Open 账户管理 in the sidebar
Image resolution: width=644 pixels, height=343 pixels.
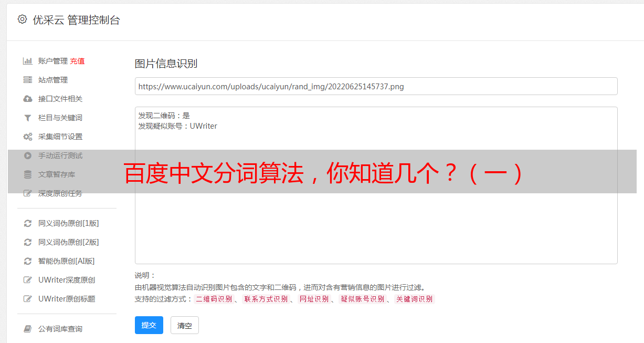pyautogui.click(x=53, y=61)
